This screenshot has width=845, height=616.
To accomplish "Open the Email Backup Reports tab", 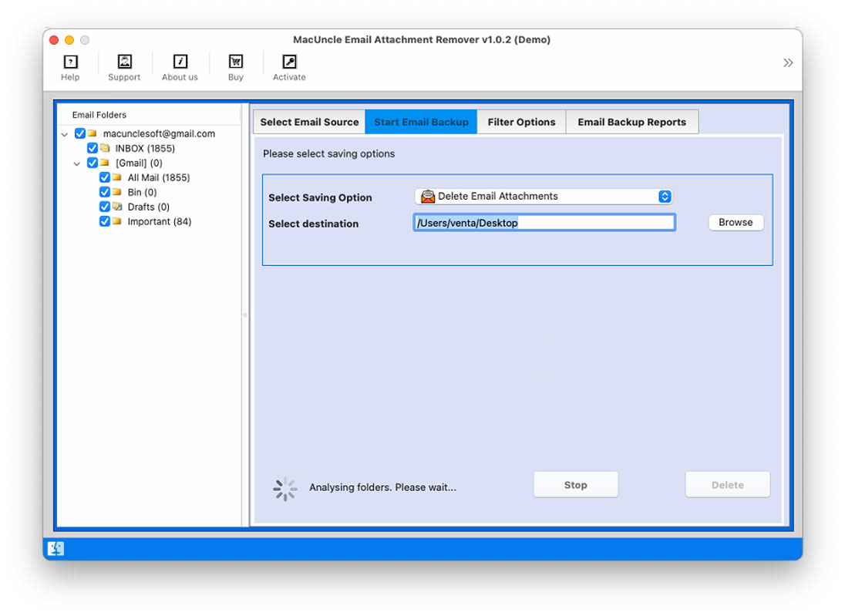I will 632,121.
